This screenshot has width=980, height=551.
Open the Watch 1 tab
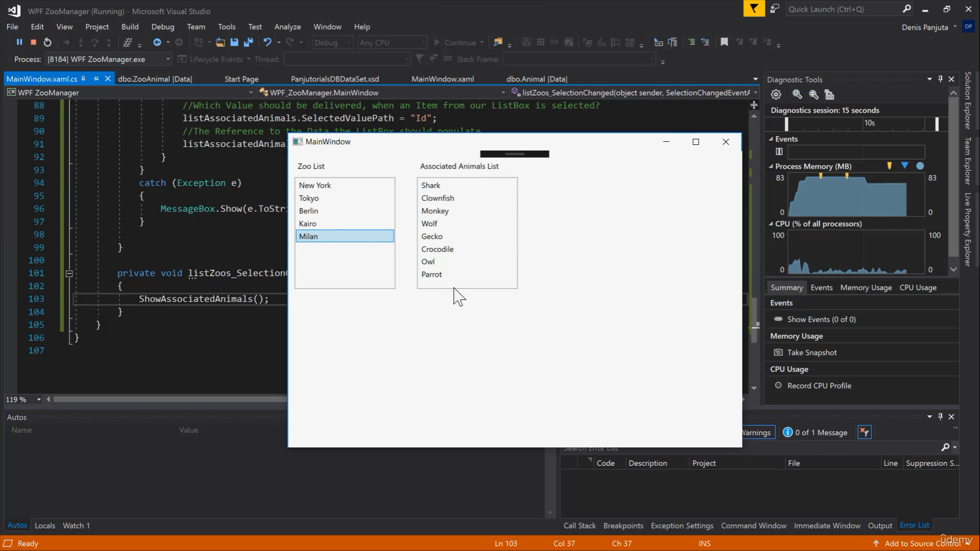click(76, 525)
